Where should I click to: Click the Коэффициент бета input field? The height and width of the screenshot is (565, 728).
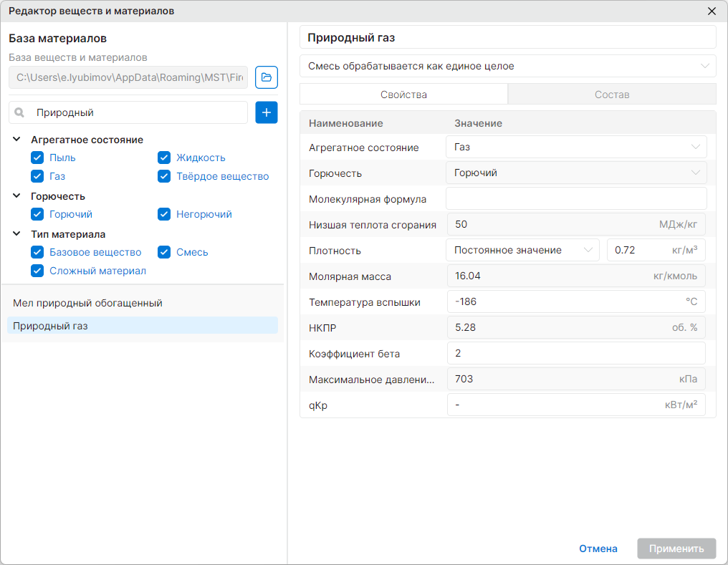coord(576,353)
